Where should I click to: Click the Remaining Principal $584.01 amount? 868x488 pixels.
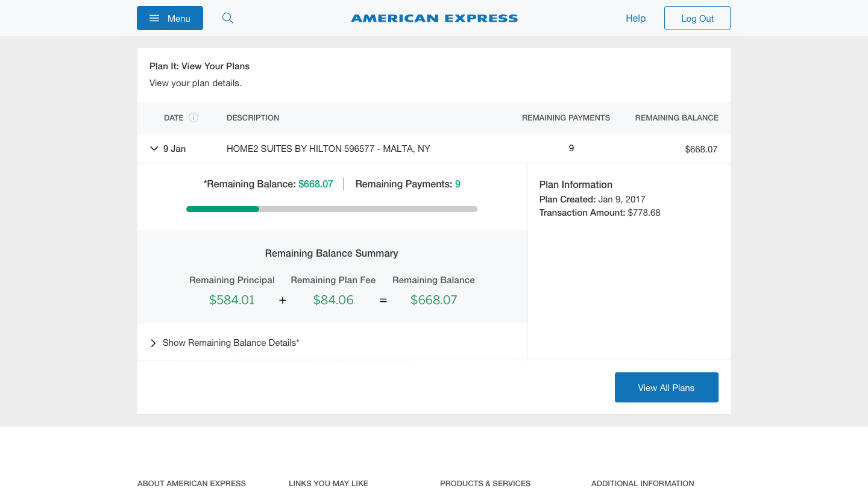[232, 300]
